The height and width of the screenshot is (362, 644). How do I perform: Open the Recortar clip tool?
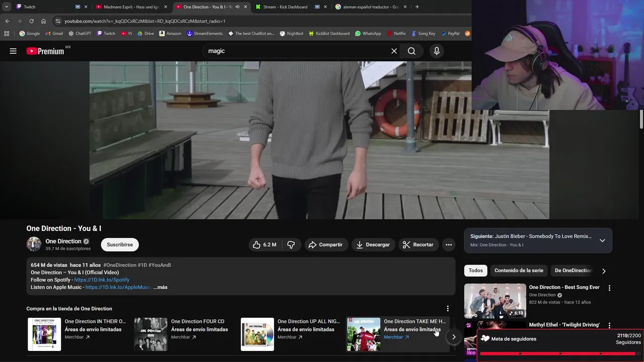(419, 244)
